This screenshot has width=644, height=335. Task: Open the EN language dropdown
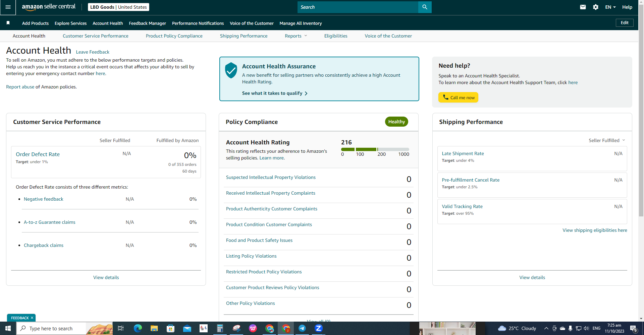[x=610, y=7]
